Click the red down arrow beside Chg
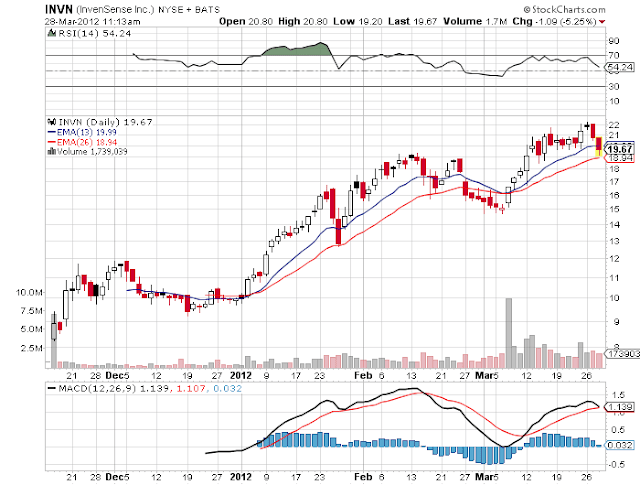640x485 pixels. point(602,22)
